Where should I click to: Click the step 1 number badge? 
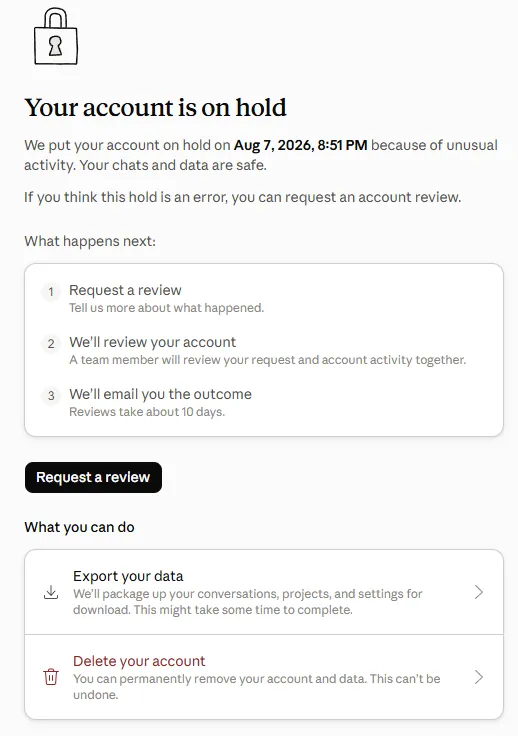pyautogui.click(x=51, y=292)
